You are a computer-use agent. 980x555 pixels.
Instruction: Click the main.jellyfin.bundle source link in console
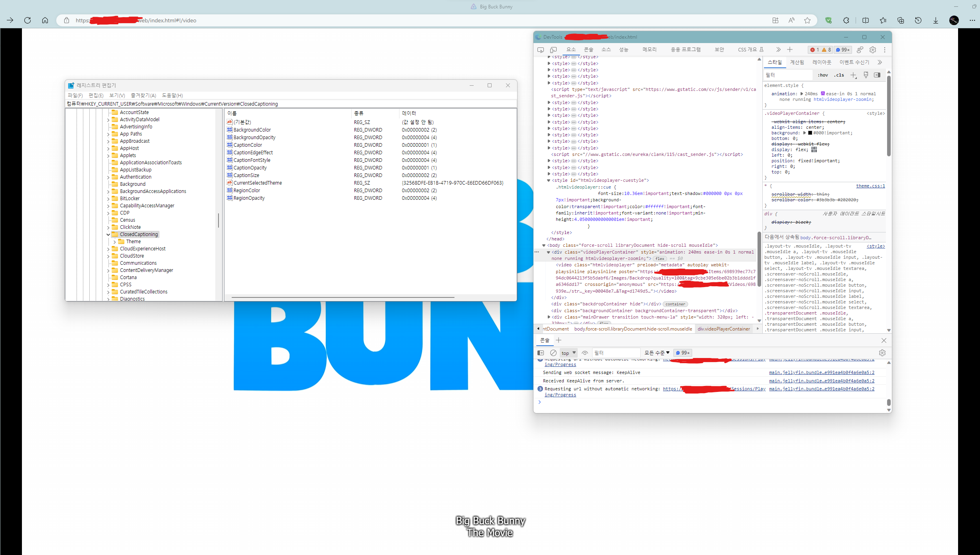click(x=821, y=372)
